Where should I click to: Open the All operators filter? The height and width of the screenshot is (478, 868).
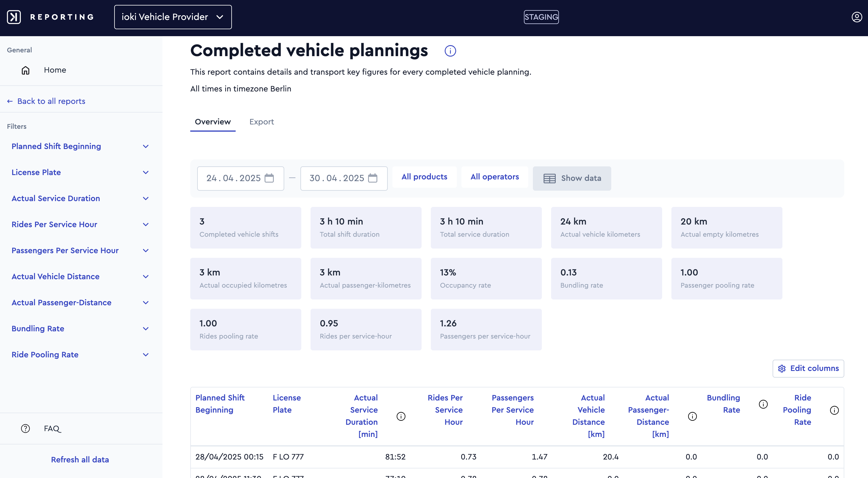point(495,177)
